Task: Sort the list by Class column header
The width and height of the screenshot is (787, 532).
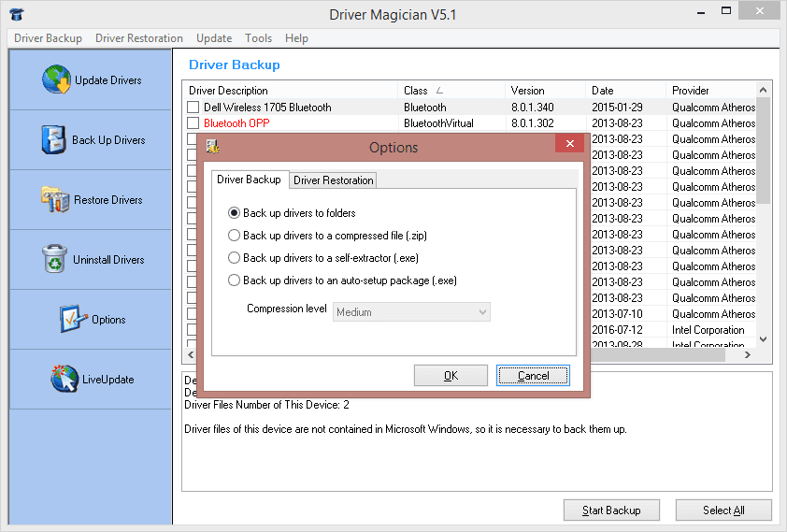Action: coord(416,91)
